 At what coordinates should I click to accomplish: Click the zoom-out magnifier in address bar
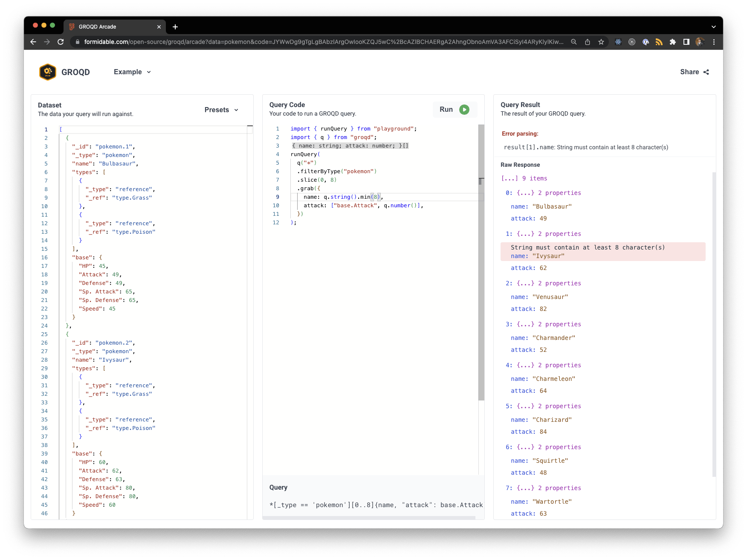coord(574,42)
